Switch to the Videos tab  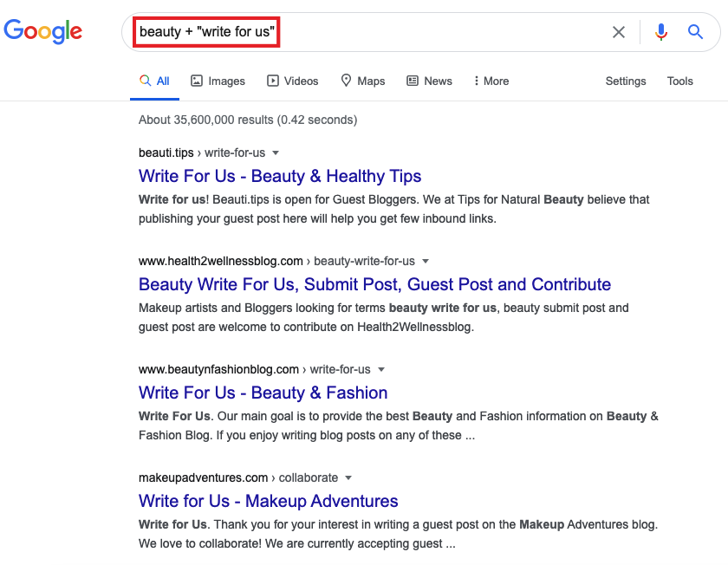pos(293,81)
